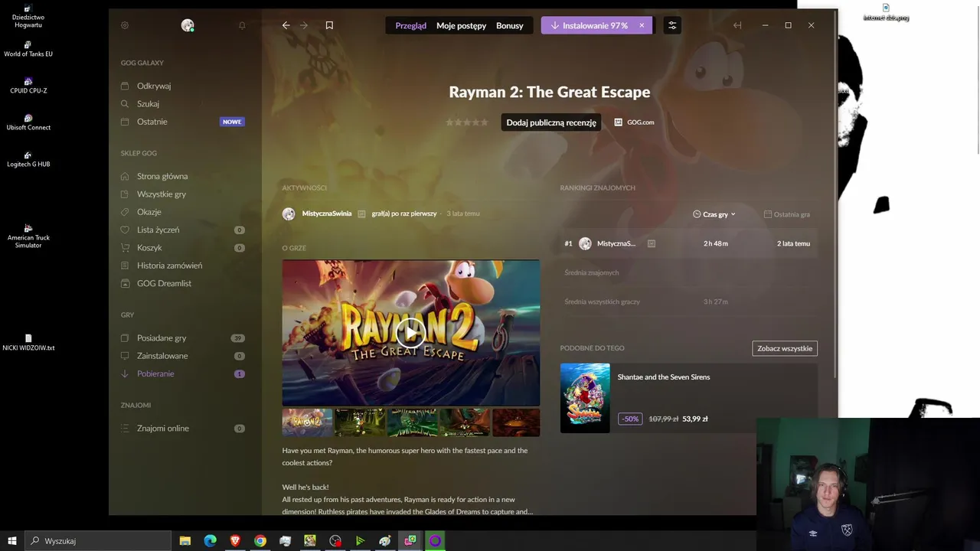Go forward with the right arrow
The height and width of the screenshot is (551, 980).
tap(304, 25)
